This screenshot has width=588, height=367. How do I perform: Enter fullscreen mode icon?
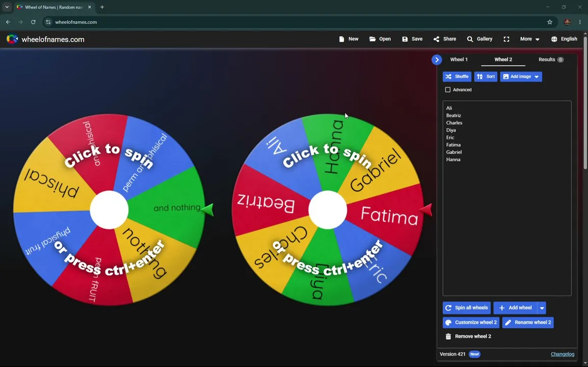click(506, 39)
